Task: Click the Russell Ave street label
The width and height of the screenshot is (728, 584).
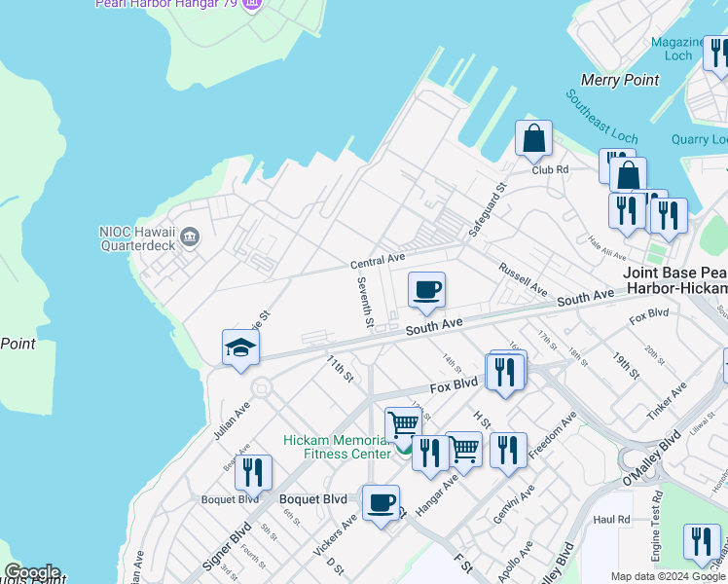Action: pos(523,279)
